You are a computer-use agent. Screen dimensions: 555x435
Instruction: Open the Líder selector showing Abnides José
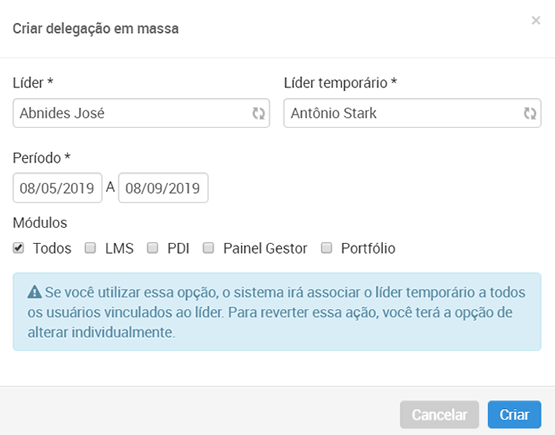(x=141, y=113)
